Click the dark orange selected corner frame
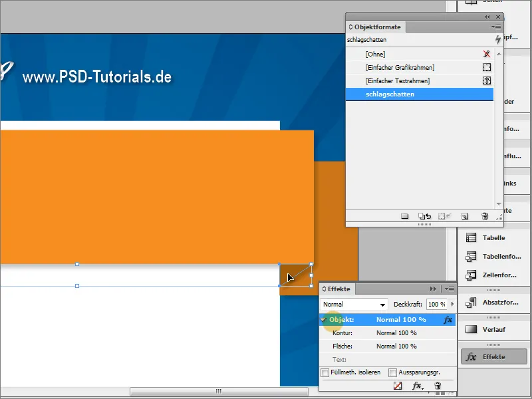The image size is (532, 399). click(295, 275)
